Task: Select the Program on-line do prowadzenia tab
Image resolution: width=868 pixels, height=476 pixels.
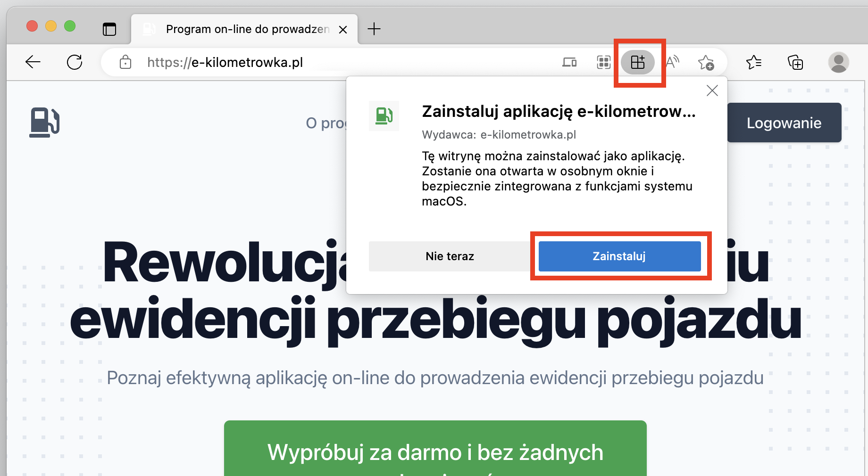Action: pos(244,29)
